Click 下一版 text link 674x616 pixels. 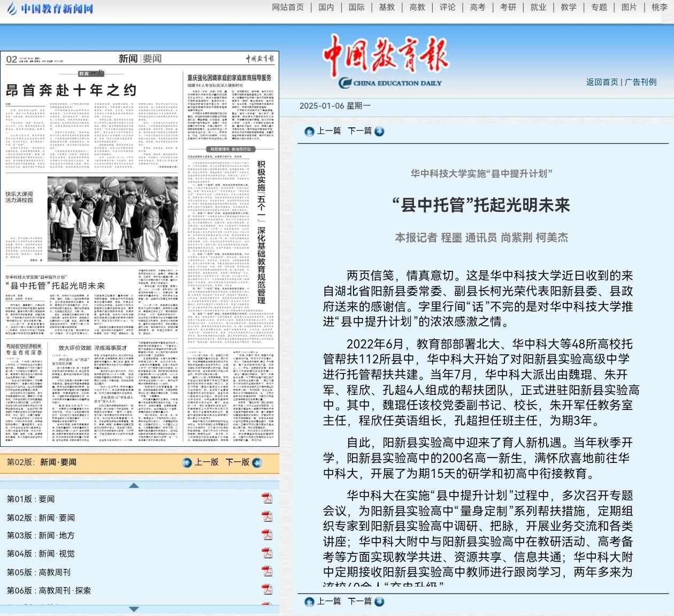(238, 462)
